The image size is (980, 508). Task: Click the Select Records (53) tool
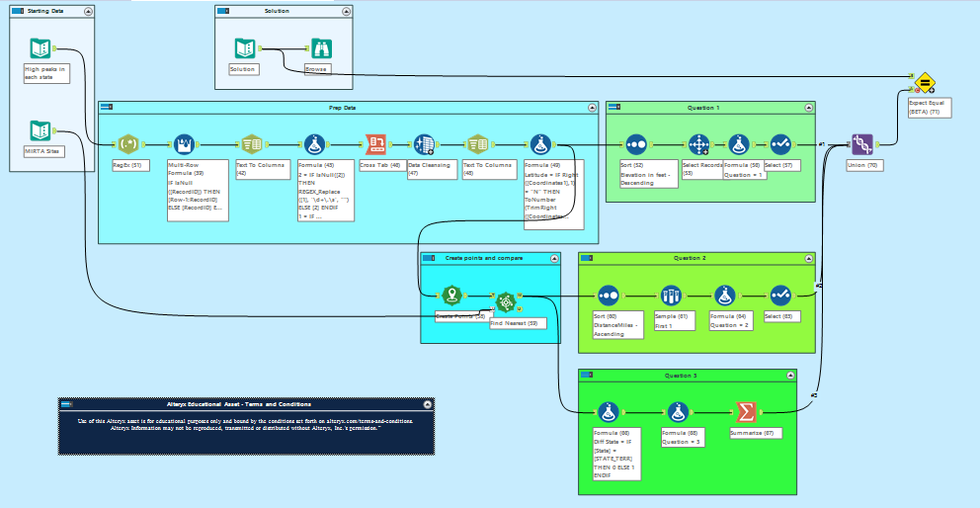coord(698,144)
